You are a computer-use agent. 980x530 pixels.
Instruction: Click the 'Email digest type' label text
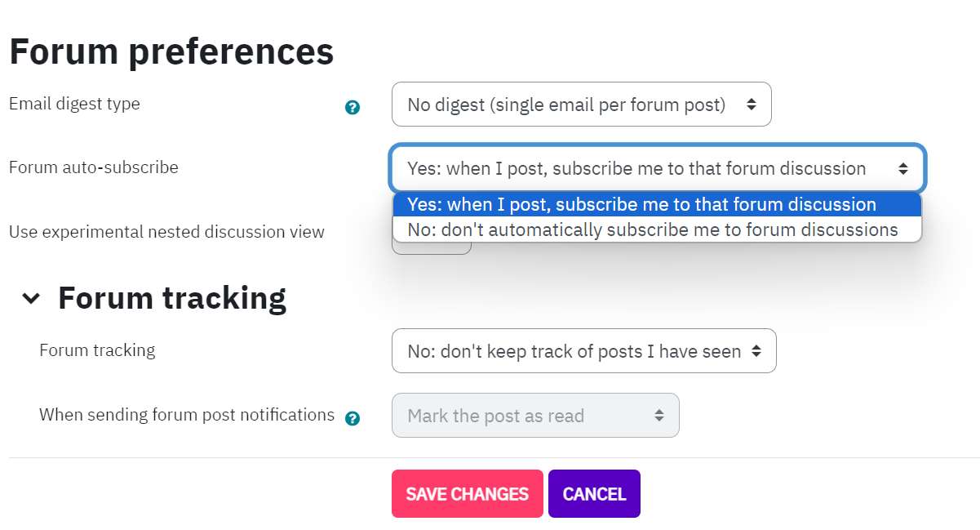74,104
